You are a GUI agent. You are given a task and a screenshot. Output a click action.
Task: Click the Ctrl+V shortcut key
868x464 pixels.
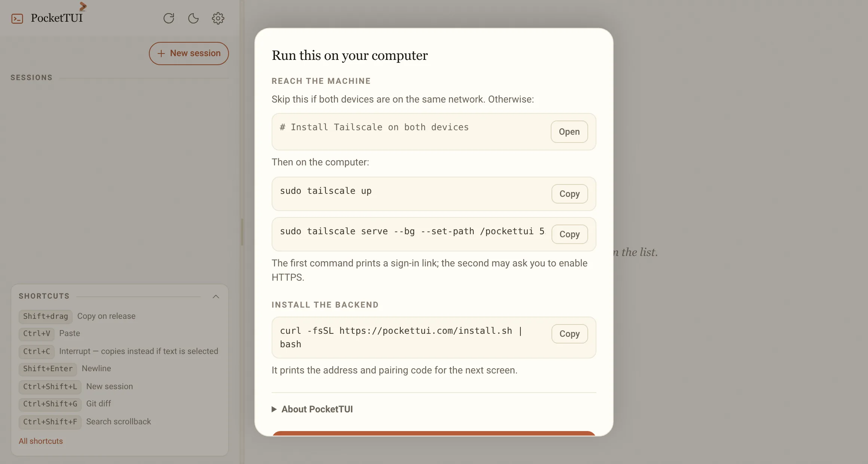(x=37, y=334)
